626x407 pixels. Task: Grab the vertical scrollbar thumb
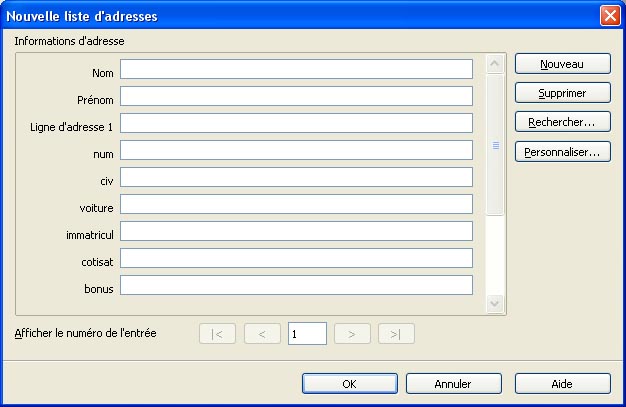click(x=495, y=145)
